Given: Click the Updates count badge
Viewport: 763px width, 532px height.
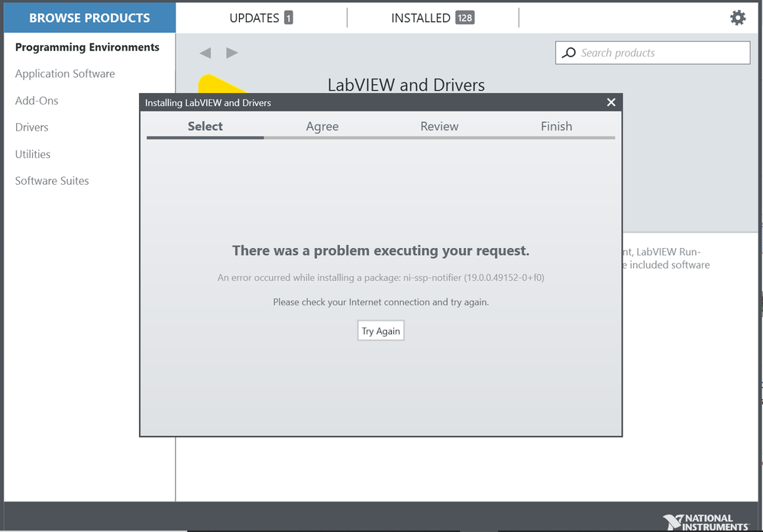Looking at the screenshot, I should tap(289, 18).
